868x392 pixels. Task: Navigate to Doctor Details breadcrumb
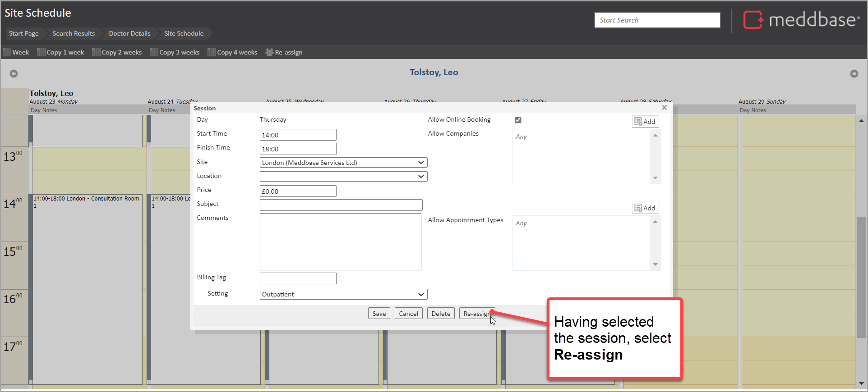(129, 33)
